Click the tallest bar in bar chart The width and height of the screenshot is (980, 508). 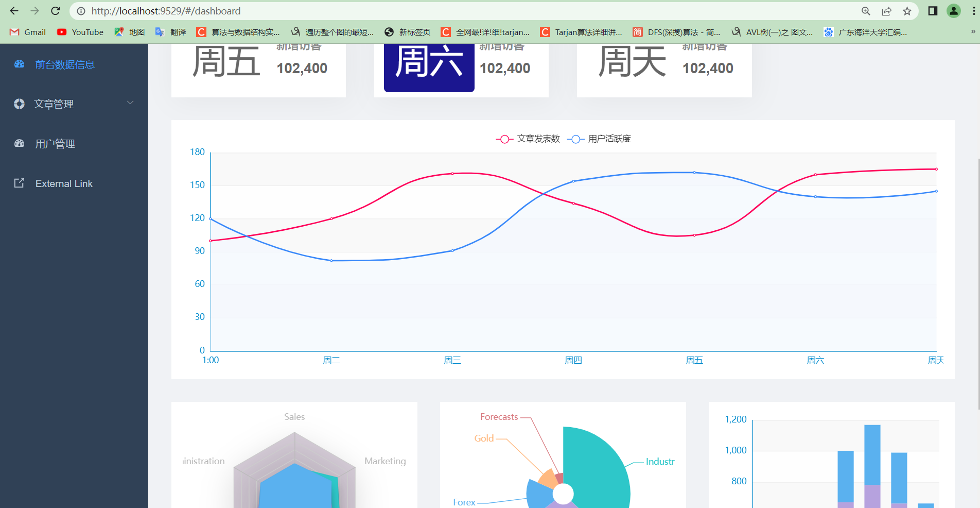[872, 466]
